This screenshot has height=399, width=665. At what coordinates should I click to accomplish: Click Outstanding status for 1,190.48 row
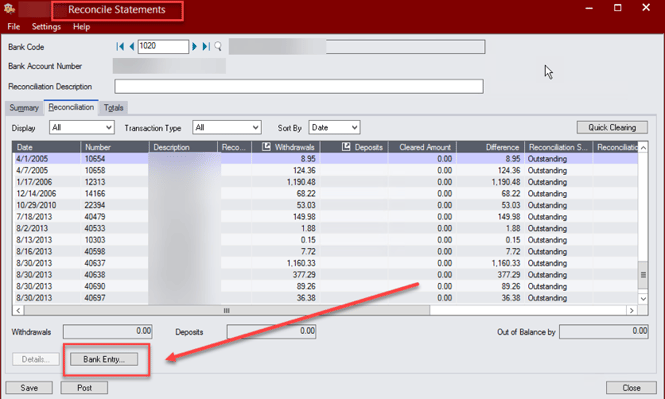pos(547,182)
